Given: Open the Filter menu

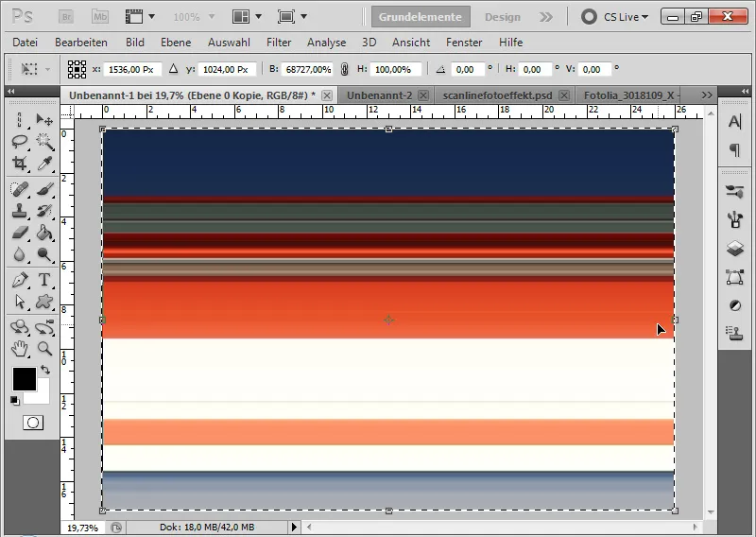Looking at the screenshot, I should point(279,43).
